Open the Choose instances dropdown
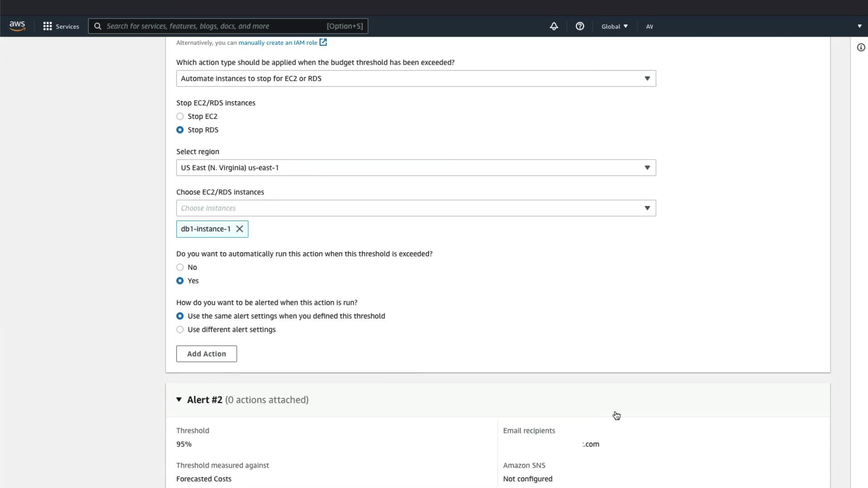The width and height of the screenshot is (868, 488). (x=416, y=208)
